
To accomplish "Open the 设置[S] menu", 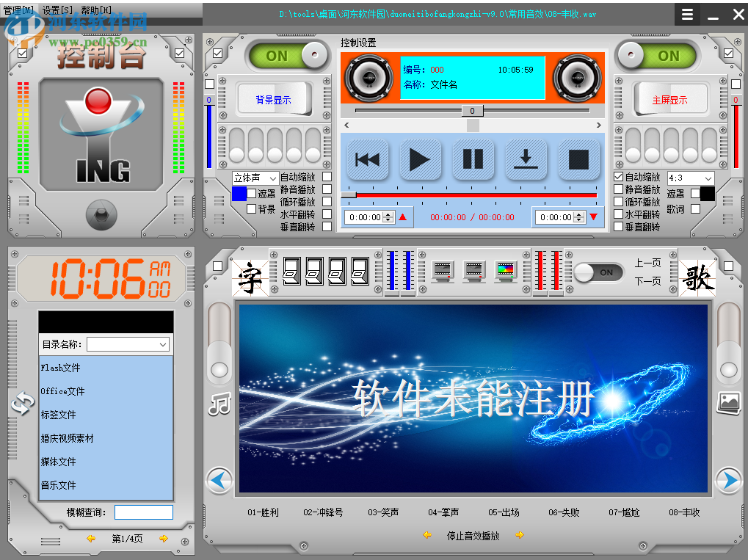I will tap(58, 10).
